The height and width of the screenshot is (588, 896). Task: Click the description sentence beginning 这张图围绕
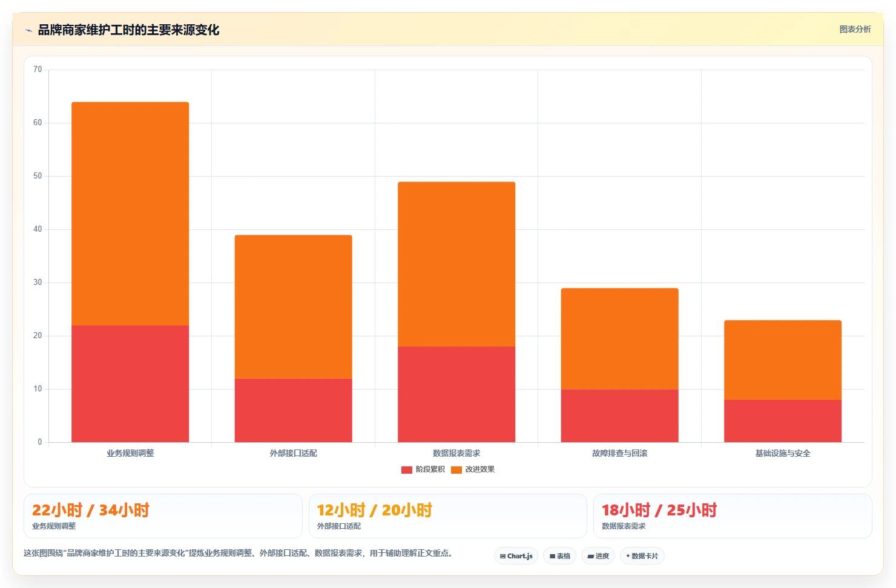click(239, 553)
